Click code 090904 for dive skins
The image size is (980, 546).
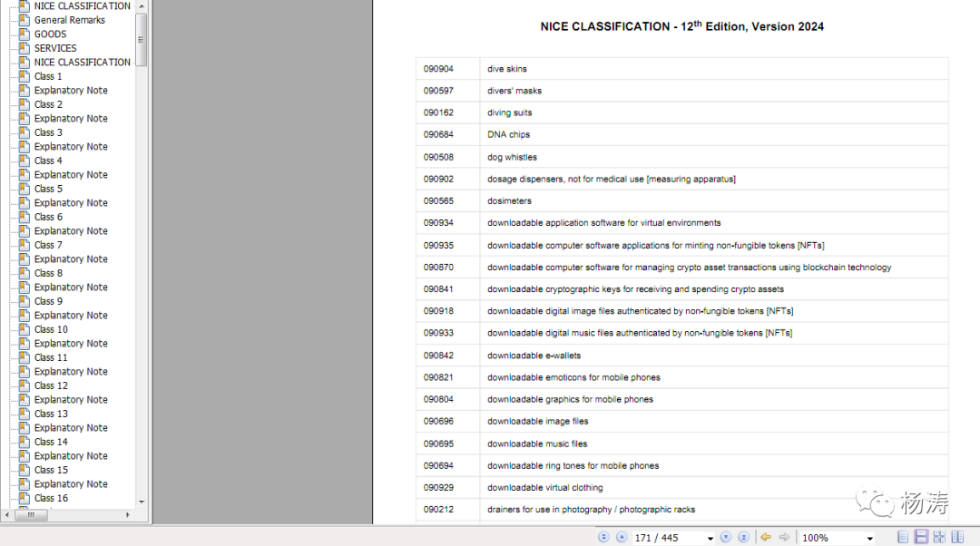[438, 69]
